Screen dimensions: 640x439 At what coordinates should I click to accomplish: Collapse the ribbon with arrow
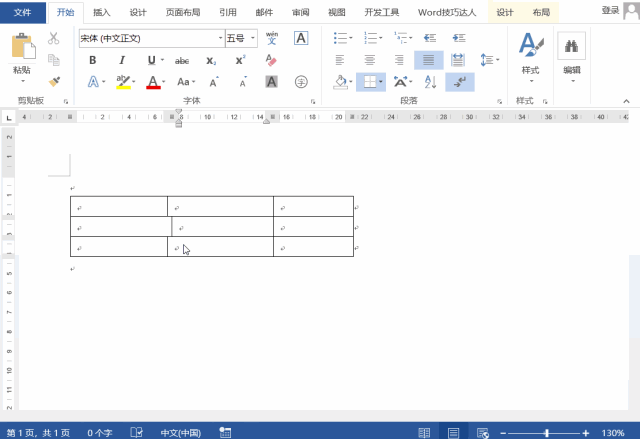627,101
